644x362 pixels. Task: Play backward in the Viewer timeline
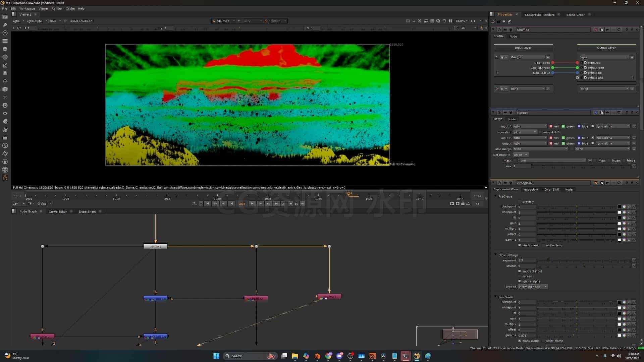[232, 204]
